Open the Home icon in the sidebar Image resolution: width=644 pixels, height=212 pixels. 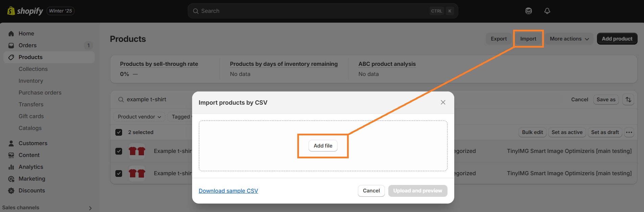(x=11, y=33)
